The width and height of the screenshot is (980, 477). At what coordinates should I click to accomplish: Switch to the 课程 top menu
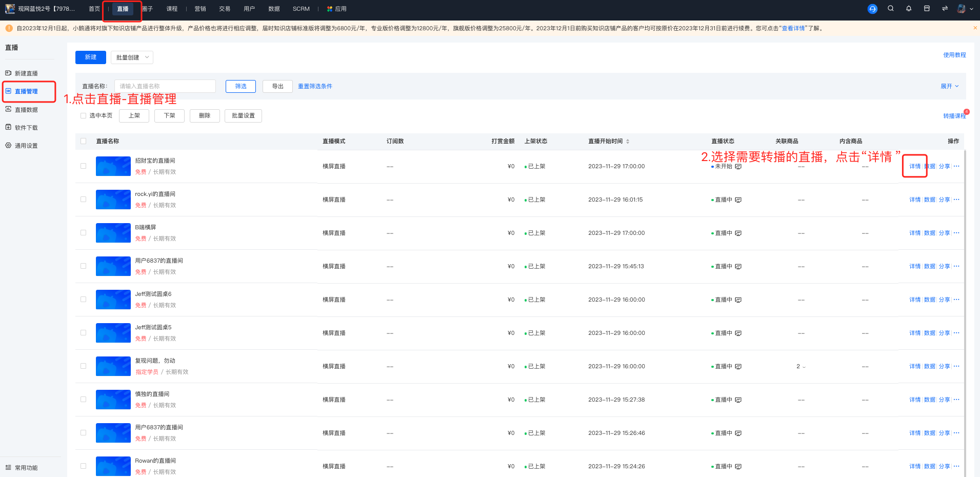click(172, 9)
